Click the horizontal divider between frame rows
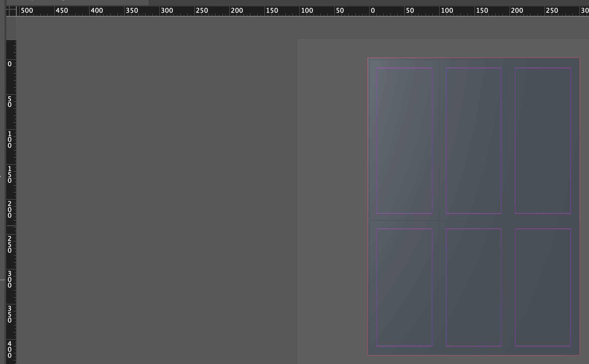The height and width of the screenshot is (364, 589). click(x=473, y=221)
